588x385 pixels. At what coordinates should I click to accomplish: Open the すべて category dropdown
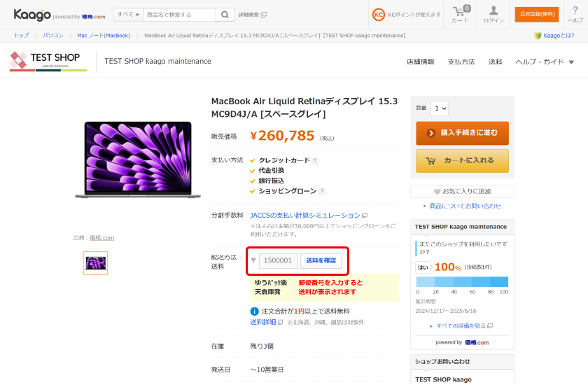pyautogui.click(x=128, y=15)
